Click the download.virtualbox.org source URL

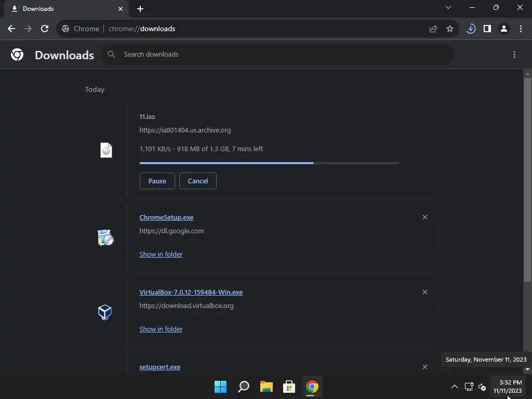[187, 306]
